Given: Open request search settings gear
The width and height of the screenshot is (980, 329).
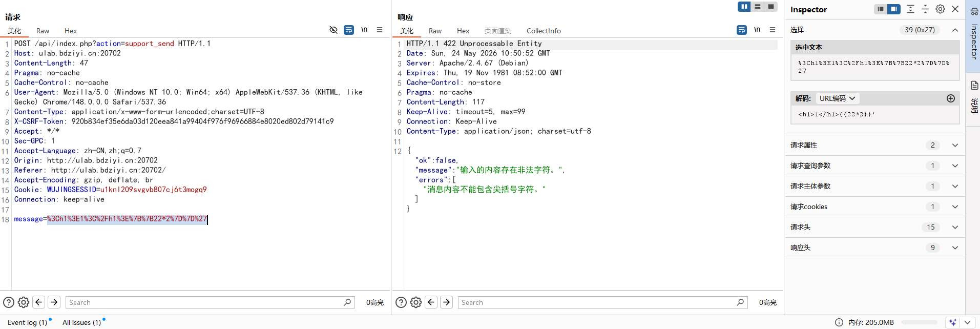Looking at the screenshot, I should pos(24,302).
